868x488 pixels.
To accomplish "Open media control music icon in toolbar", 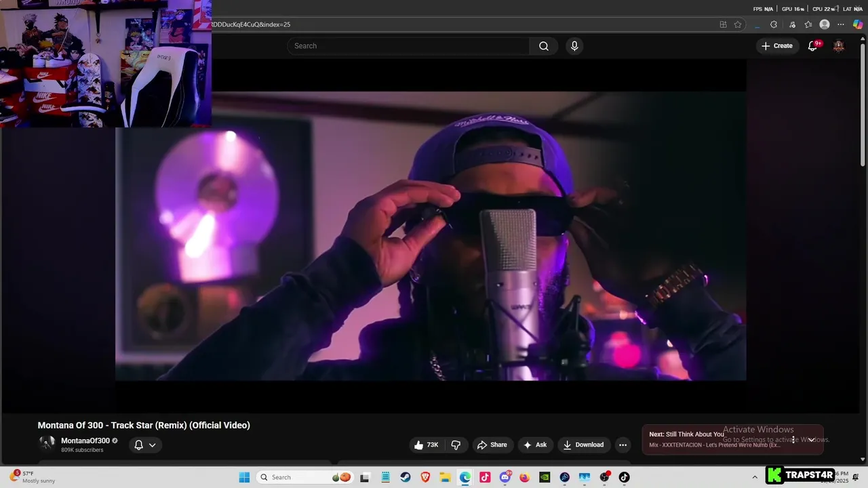I will (x=792, y=24).
